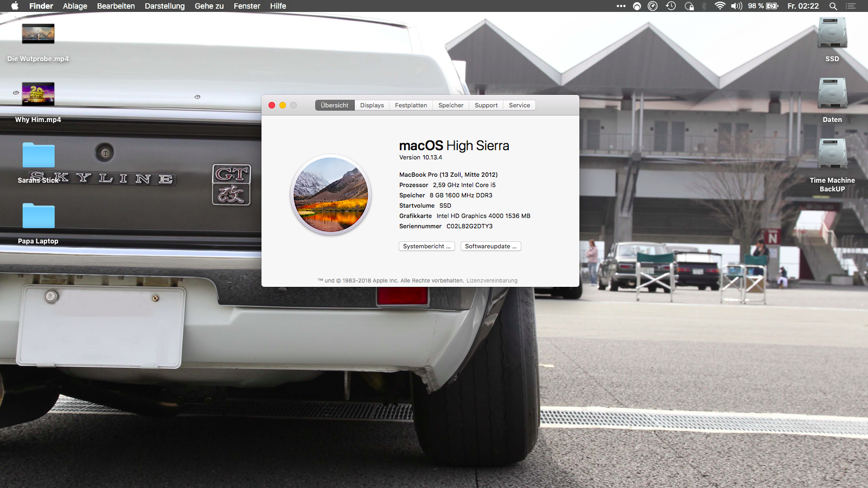Open the Darstellung menu

coord(165,6)
